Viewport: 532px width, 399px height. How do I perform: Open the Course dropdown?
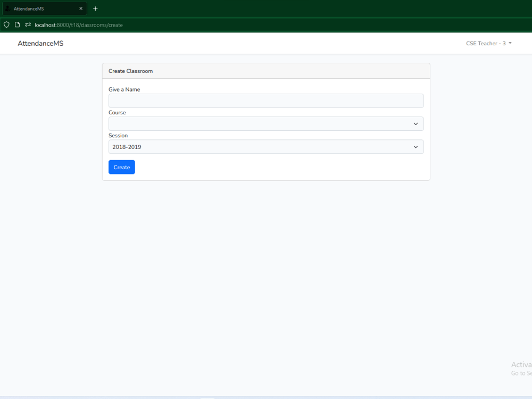tap(266, 123)
